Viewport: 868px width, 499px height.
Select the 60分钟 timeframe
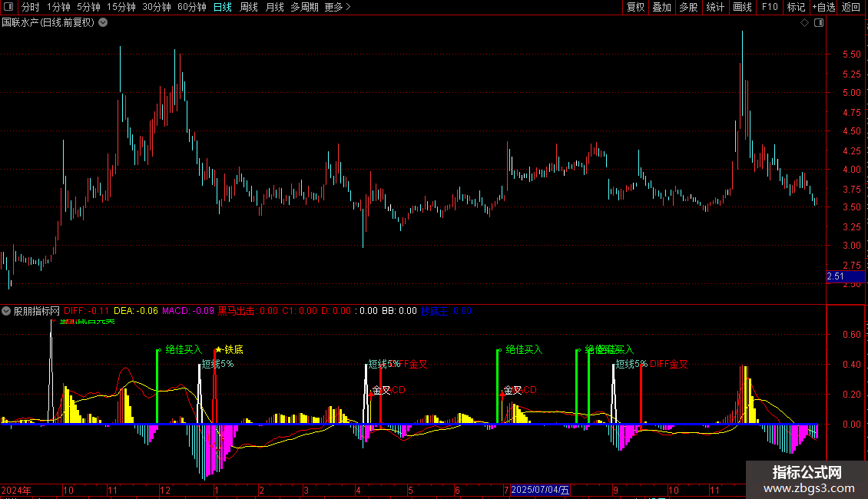click(x=192, y=7)
